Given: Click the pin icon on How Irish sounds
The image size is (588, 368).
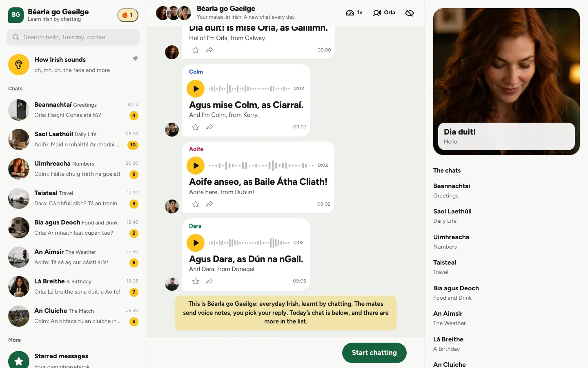Looking at the screenshot, I should tap(135, 58).
